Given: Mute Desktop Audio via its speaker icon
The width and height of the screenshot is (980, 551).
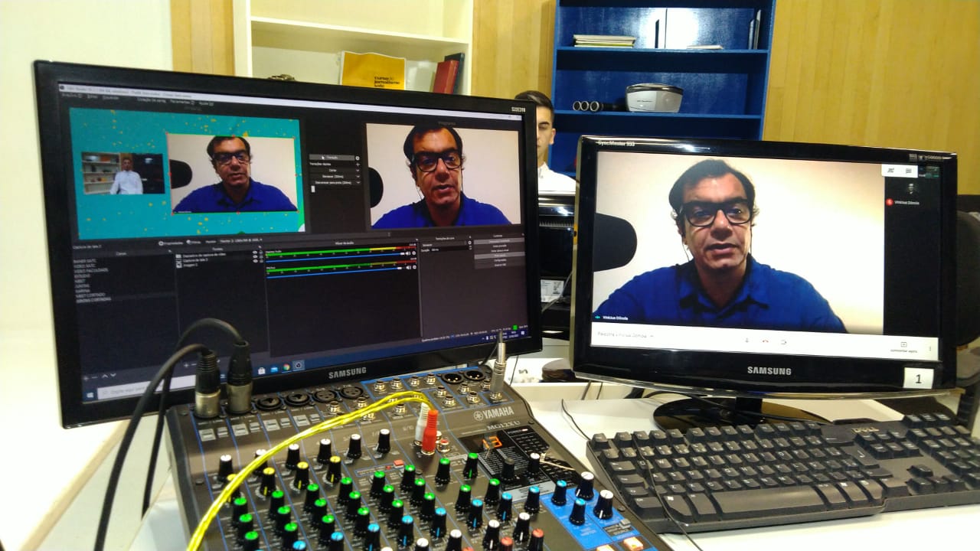Looking at the screenshot, I should coord(408,253).
